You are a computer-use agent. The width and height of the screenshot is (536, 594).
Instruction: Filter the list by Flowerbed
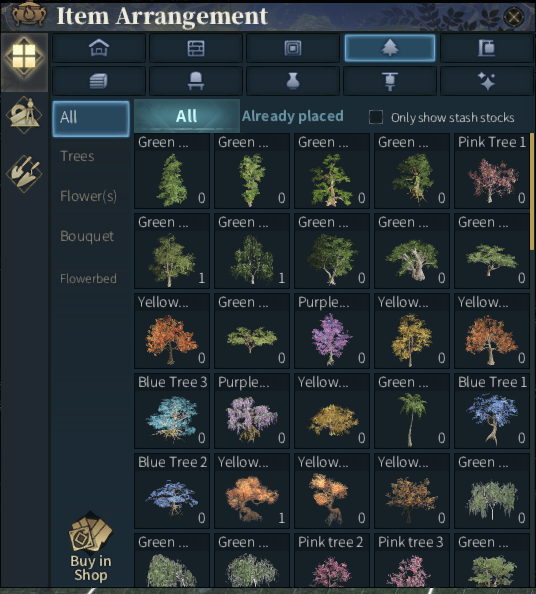88,279
